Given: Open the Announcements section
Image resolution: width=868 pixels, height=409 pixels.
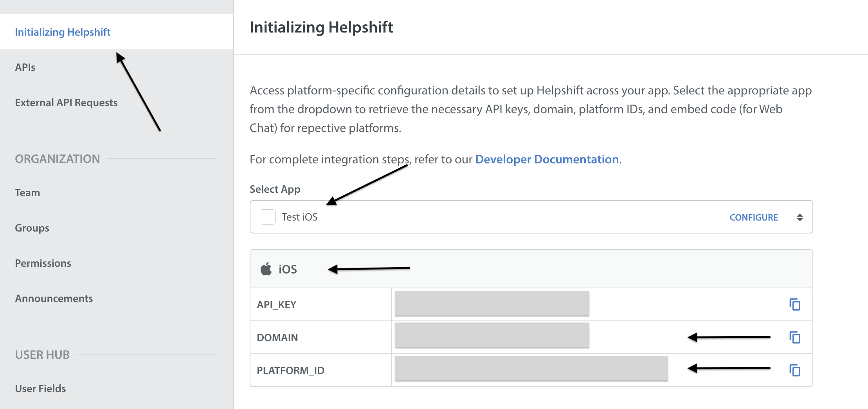Looking at the screenshot, I should click(x=54, y=299).
